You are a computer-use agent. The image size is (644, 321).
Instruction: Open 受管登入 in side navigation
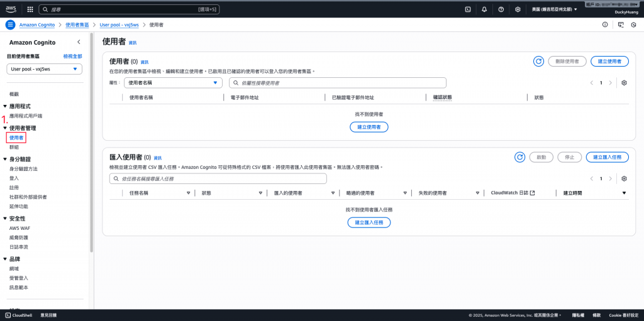click(x=18, y=278)
